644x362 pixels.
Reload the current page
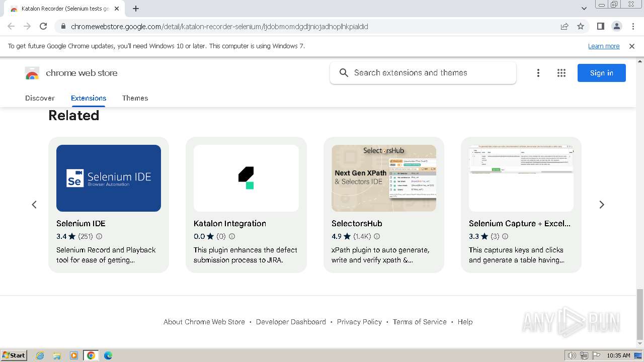pos(43,26)
